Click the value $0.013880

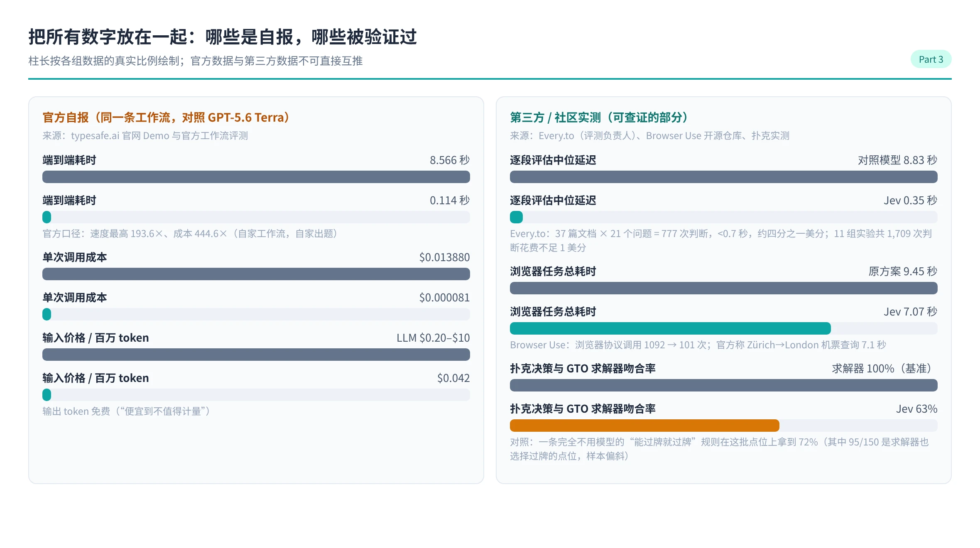point(444,257)
